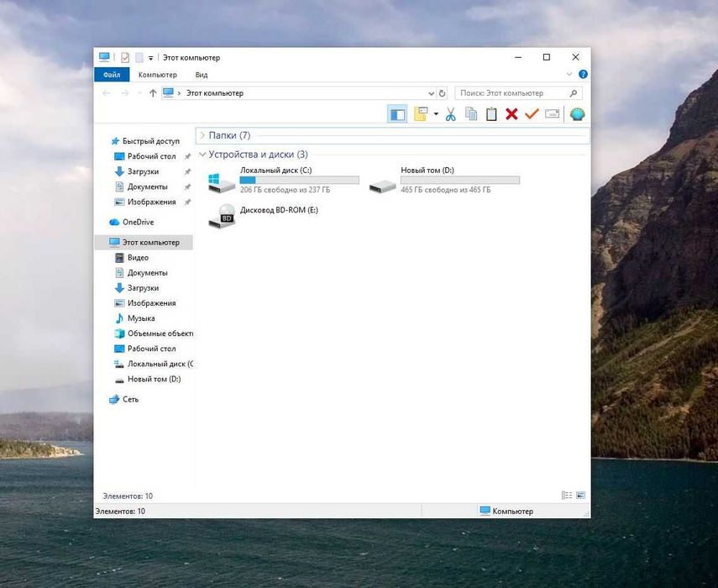Open Classic Explorer shell settings icon
This screenshot has height=588, width=718.
coord(578,114)
